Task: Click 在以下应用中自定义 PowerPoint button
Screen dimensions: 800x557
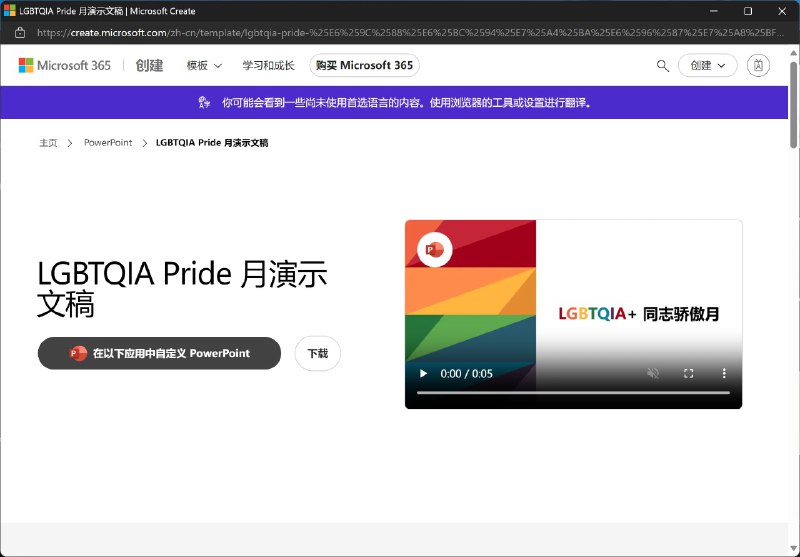Action: 159,354
